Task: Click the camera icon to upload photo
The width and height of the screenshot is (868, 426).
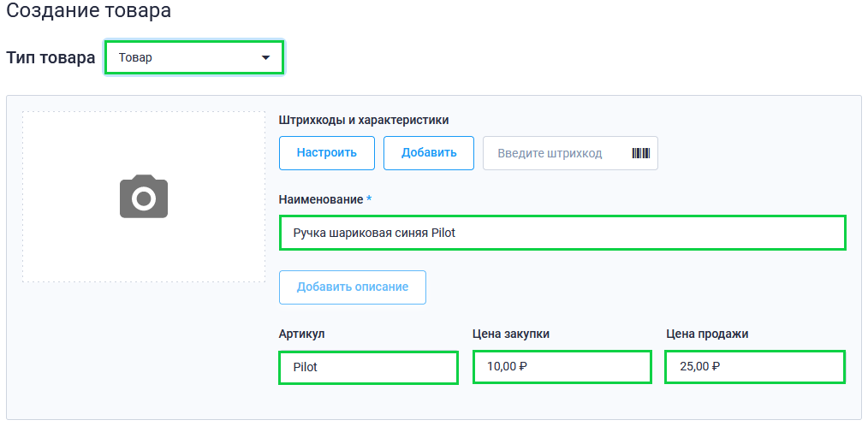Action: [144, 197]
